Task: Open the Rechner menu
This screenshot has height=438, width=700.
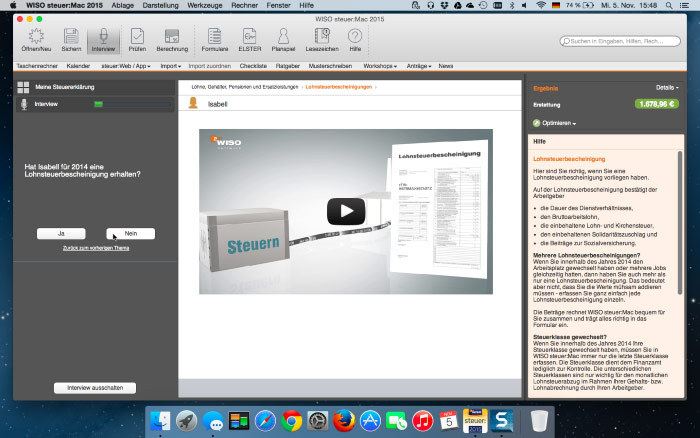Action: (x=244, y=5)
